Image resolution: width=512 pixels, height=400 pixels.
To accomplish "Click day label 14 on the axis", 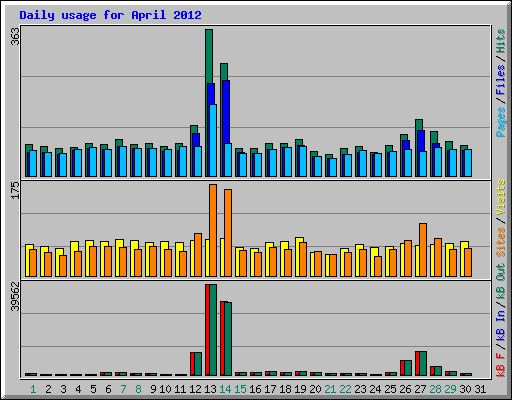I will click(225, 389).
